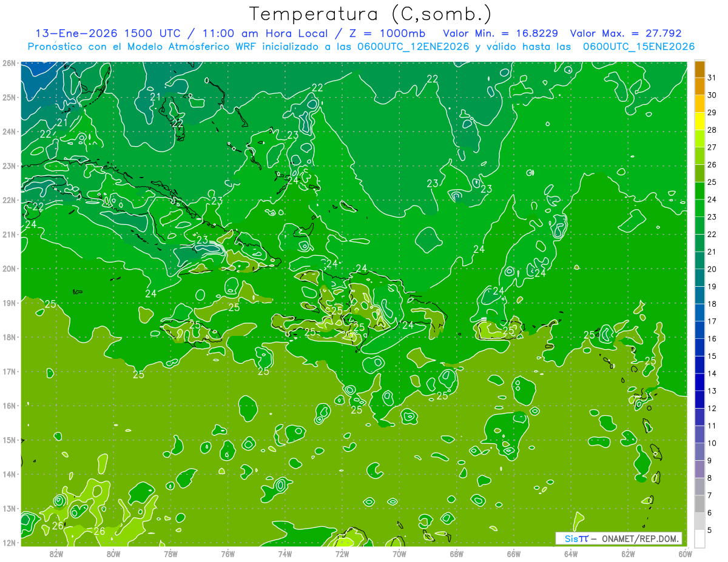The image size is (728, 562).
Task: Select the "0600UTC_12ENE2026" initialization time text
Action: (414, 47)
